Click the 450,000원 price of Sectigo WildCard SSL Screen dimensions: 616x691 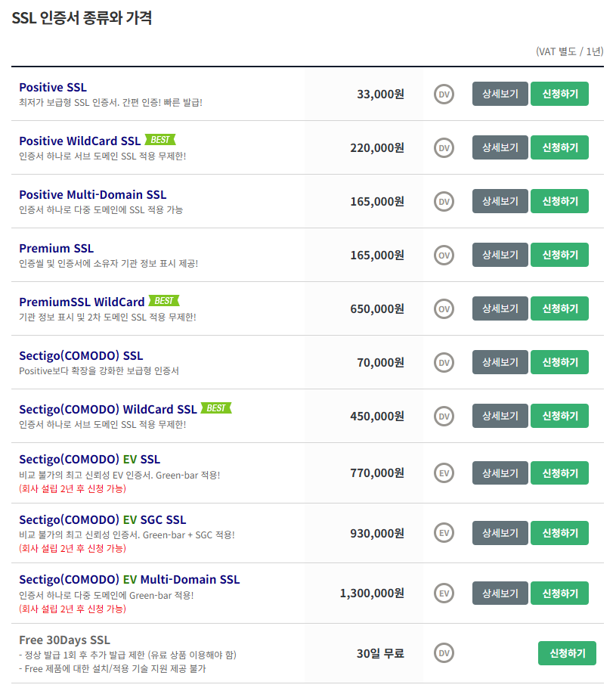pyautogui.click(x=377, y=416)
